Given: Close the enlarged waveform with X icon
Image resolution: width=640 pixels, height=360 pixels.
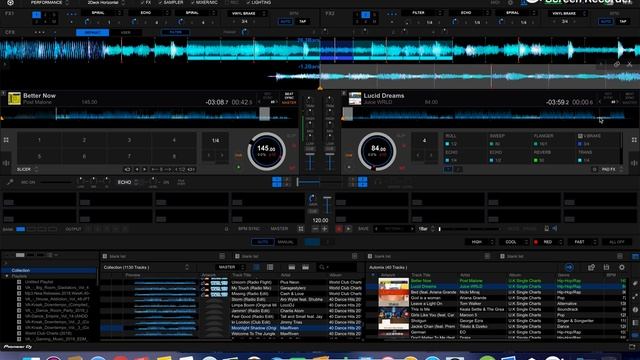Looking at the screenshot, I should [629, 64].
